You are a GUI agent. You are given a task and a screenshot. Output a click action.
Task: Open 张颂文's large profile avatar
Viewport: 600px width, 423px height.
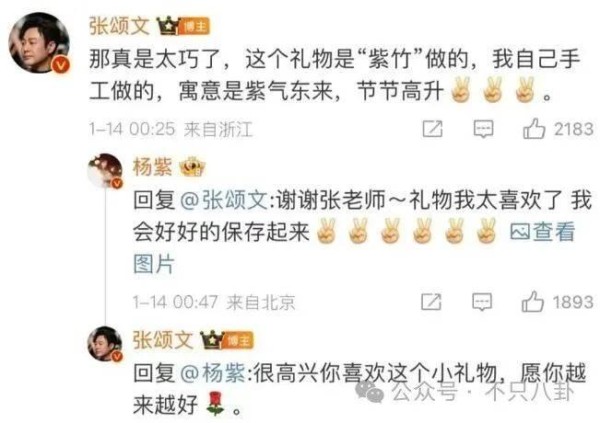[39, 43]
